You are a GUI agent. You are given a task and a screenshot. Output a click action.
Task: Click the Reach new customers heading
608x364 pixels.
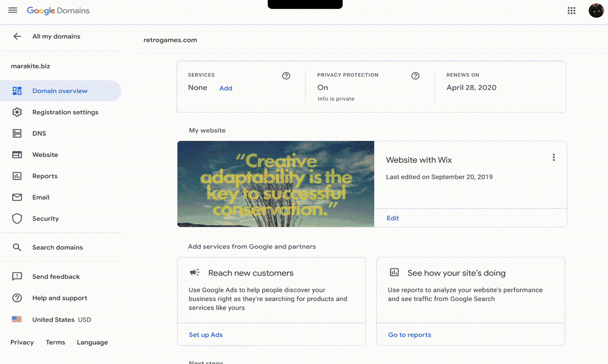pyautogui.click(x=251, y=273)
